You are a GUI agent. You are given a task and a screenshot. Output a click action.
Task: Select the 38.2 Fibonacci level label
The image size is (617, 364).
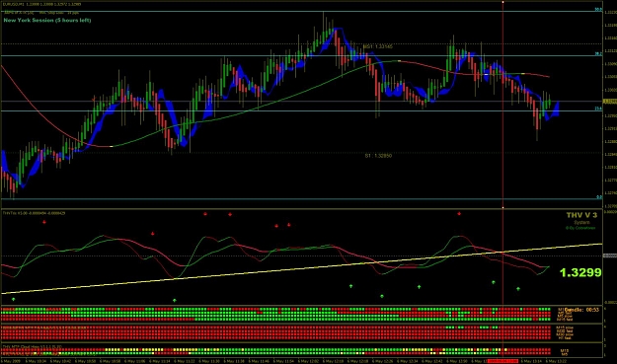[x=598, y=54]
